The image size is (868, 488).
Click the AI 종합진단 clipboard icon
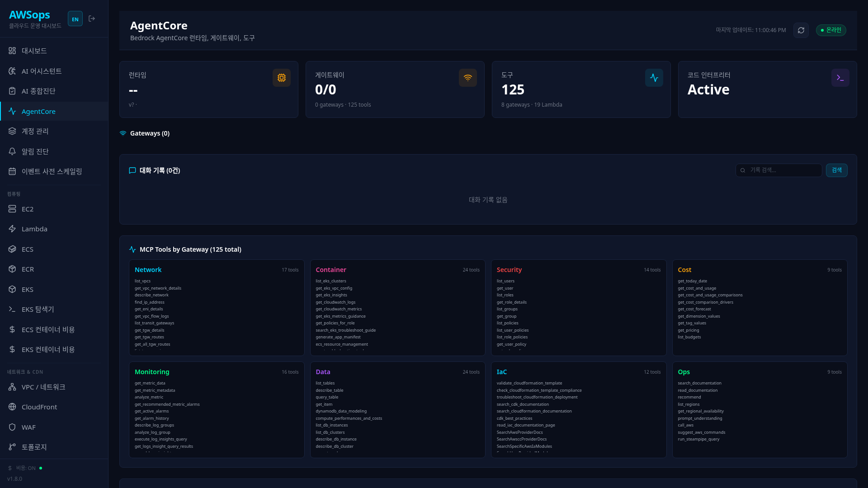pyautogui.click(x=12, y=91)
